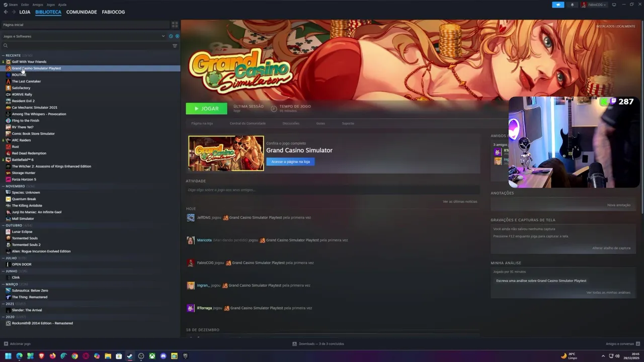Click the activity status input field
This screenshot has width=644, height=362.
click(x=332, y=190)
